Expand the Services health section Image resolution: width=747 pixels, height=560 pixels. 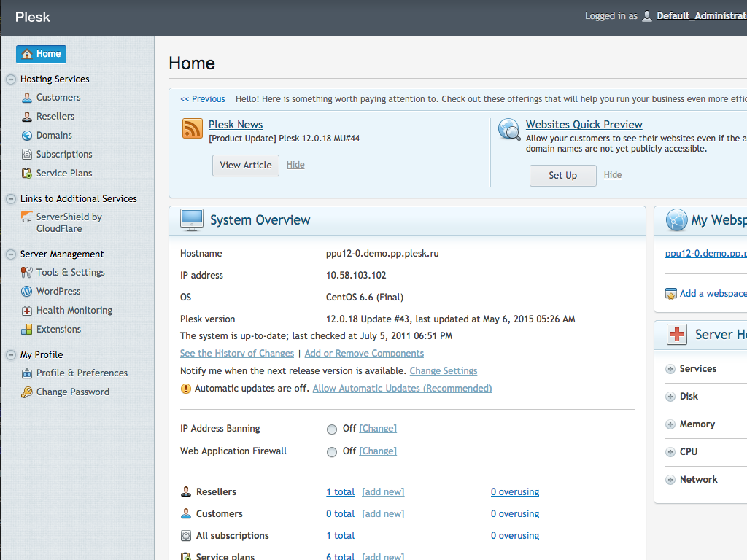pos(670,369)
